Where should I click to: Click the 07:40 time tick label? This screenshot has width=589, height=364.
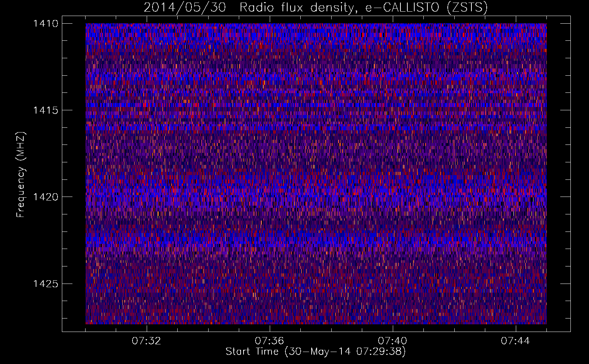(x=392, y=341)
